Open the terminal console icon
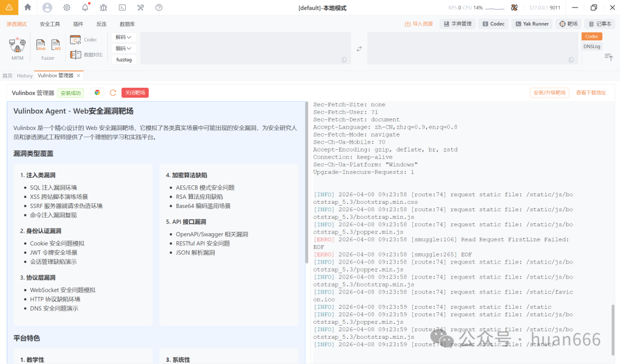 122,7
